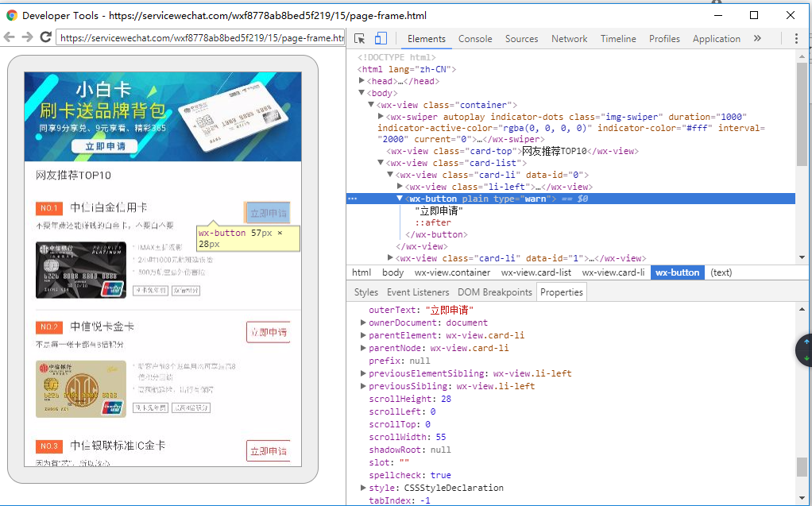Switch to the Elements tab
Screen dimensions: 812x506
tap(426, 39)
